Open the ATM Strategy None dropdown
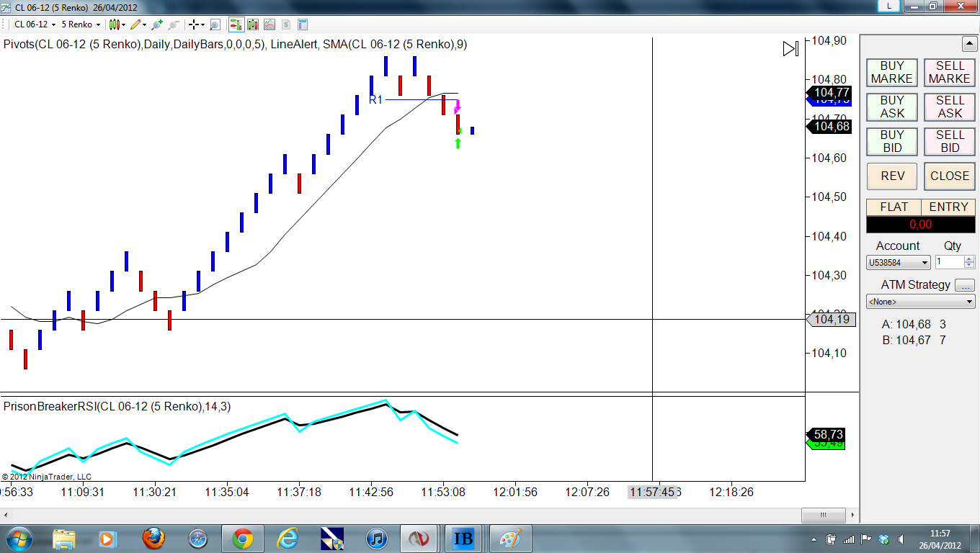The image size is (980, 553). pos(921,302)
